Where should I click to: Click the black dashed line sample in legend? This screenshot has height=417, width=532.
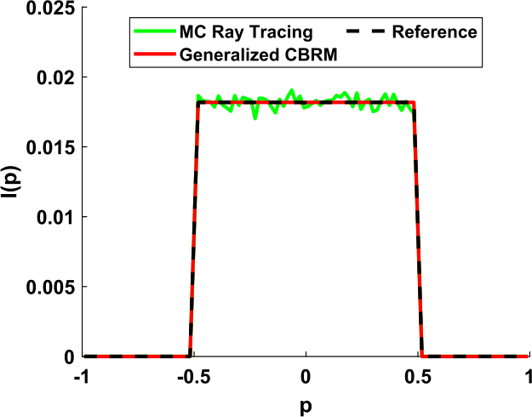tap(366, 31)
